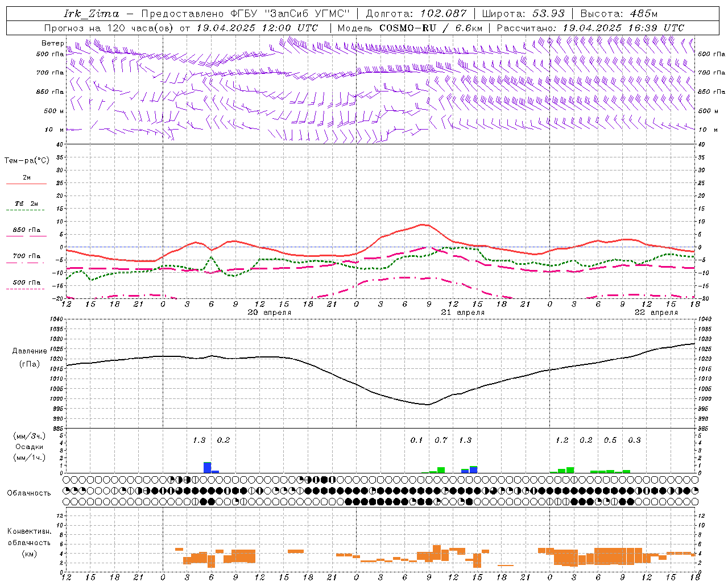The width and height of the screenshot is (728, 582).
Task: Click the "500 м" wind level label on left
Action: click(x=54, y=111)
